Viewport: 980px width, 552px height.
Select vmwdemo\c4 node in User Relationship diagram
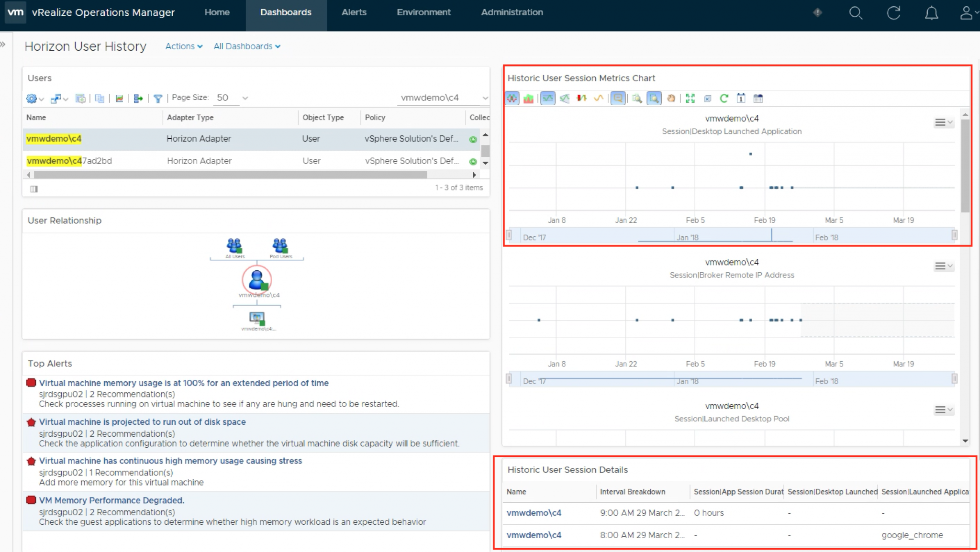click(x=256, y=280)
